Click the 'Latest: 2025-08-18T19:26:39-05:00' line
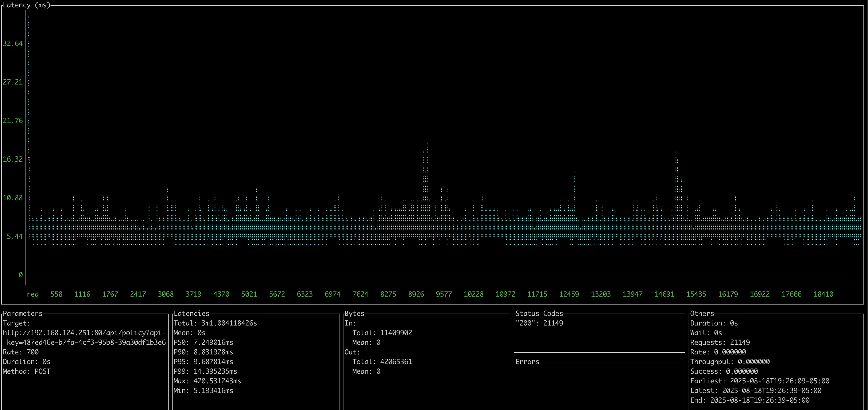 pyautogui.click(x=756, y=391)
